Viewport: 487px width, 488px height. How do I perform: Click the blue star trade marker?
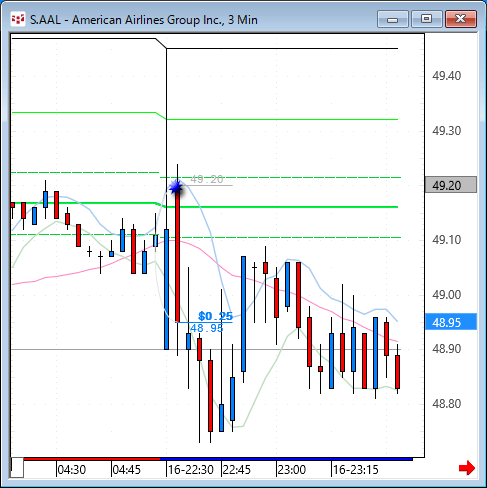pyautogui.click(x=176, y=187)
